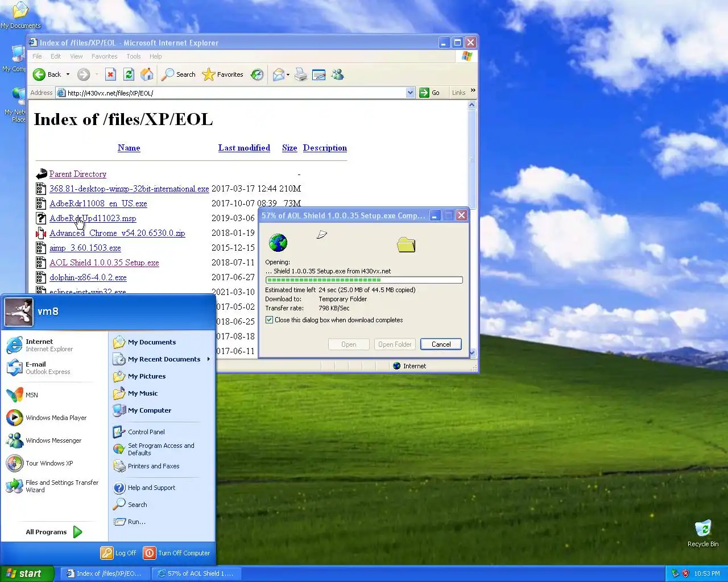Launch Windows Media Player from Start menu

point(55,418)
